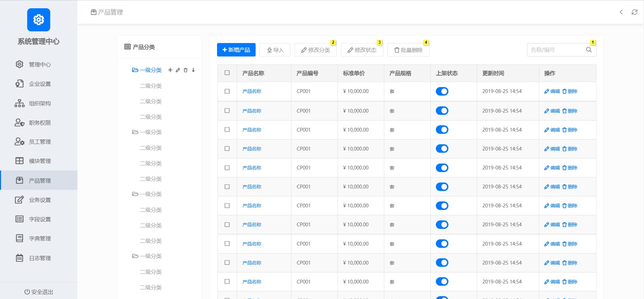Turn off 上架状态 switch in first row
The height and width of the screenshot is (299, 644).
442,91
